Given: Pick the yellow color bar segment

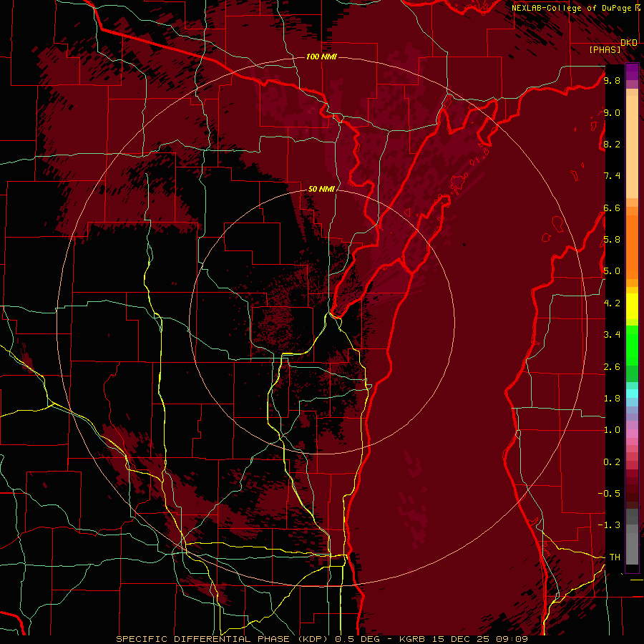Looking at the screenshot, I should 632,306.
